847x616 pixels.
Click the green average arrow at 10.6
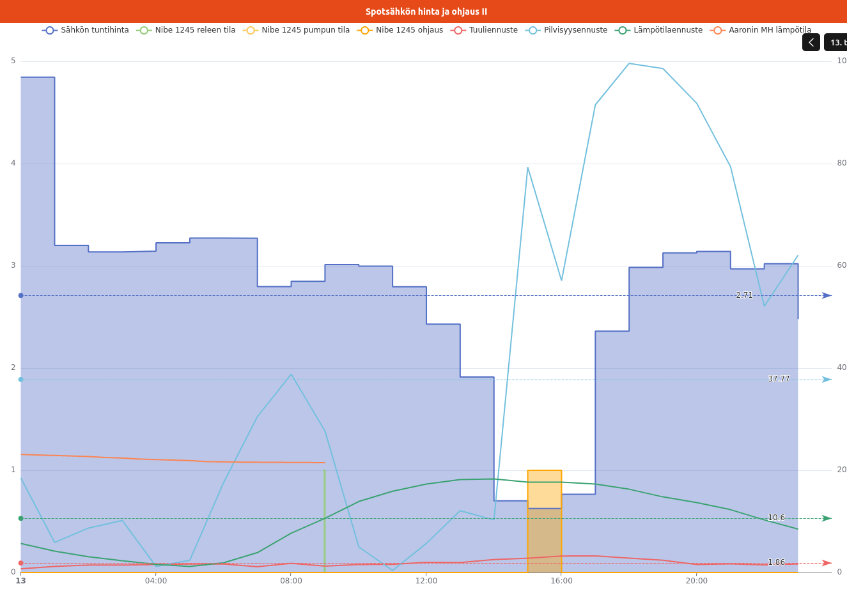point(827,518)
